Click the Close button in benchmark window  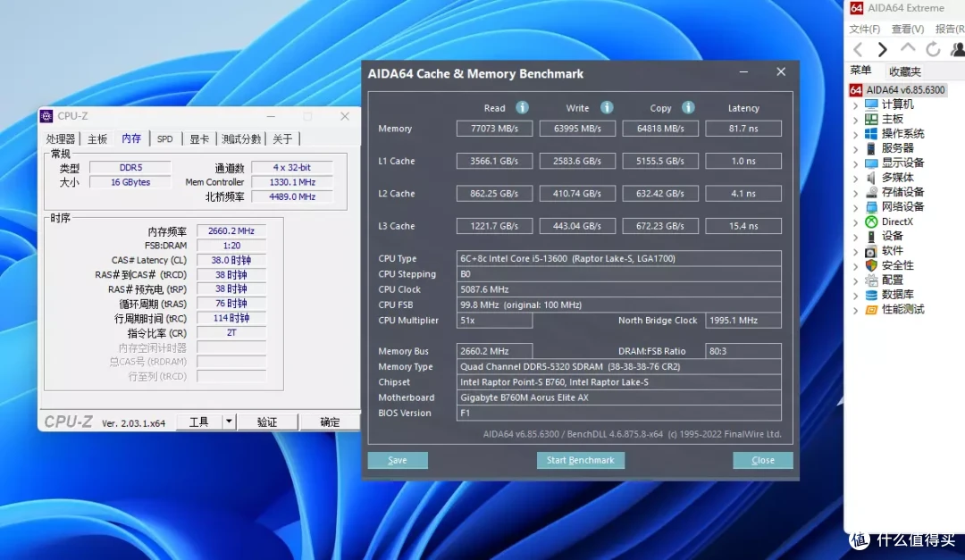point(762,460)
